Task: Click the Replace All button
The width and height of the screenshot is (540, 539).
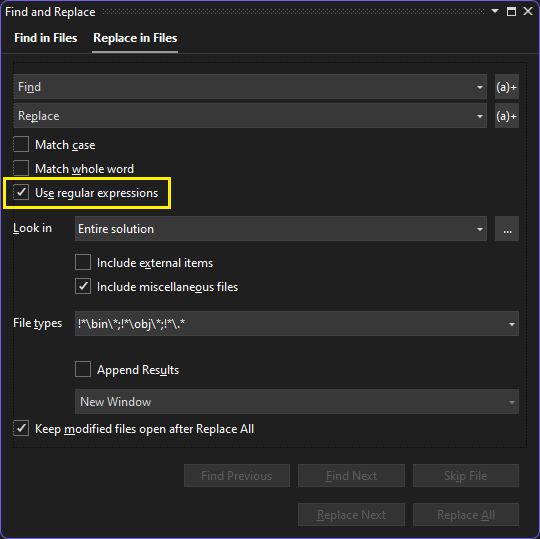Action: click(x=466, y=515)
